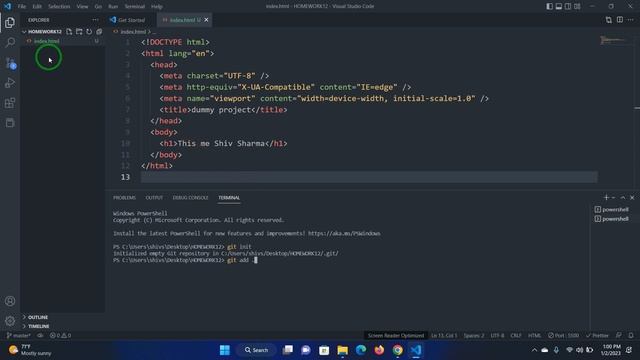640x360 pixels.
Task: Open the Run and Debug view
Action: [x=10, y=83]
